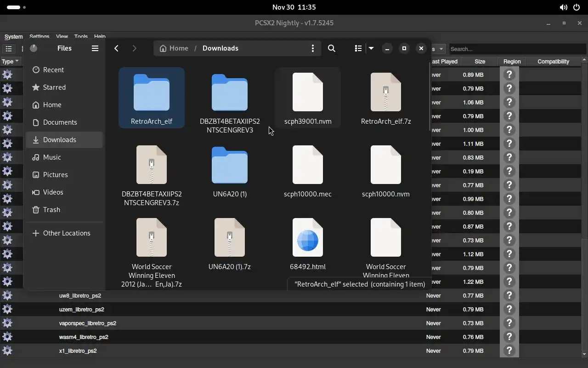This screenshot has width=588, height=368.
Task: Click the region question mark for 0.89 MB row
Action: pyautogui.click(x=509, y=75)
